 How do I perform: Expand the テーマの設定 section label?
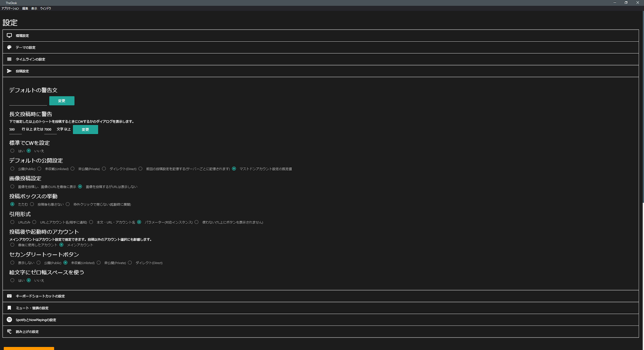(x=25, y=48)
